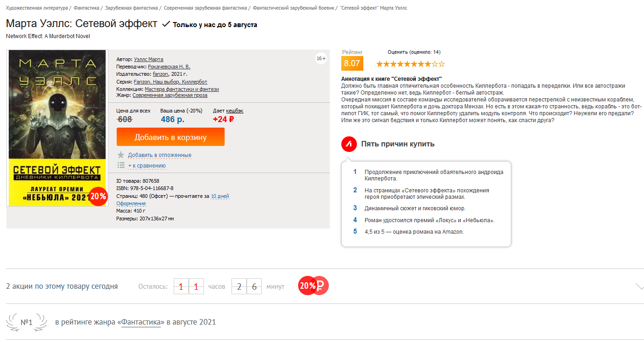Viewport: 644px width, 342px height.
Task: Click the №1 laurel wreath badge
Action: tap(27, 322)
